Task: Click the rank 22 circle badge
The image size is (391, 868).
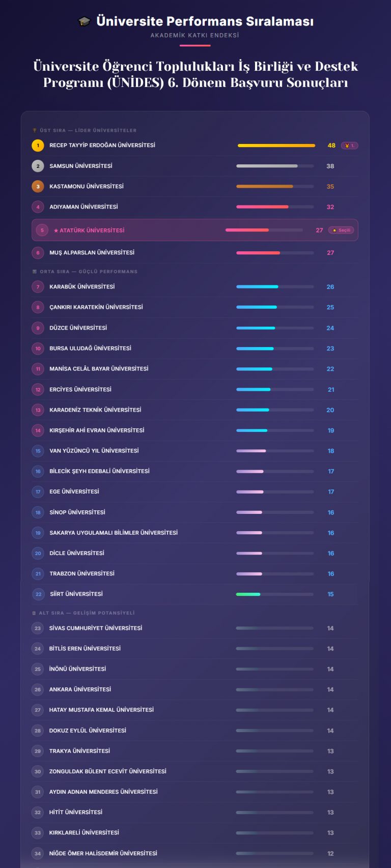Action: click(x=38, y=594)
